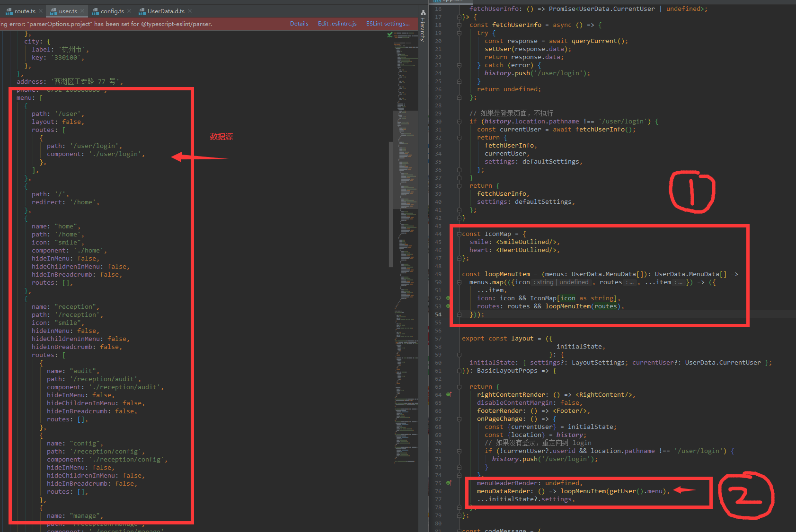Viewport: 796px width, 532px height.
Task: Click 'name: "config"' in left editor
Action: tap(73, 444)
